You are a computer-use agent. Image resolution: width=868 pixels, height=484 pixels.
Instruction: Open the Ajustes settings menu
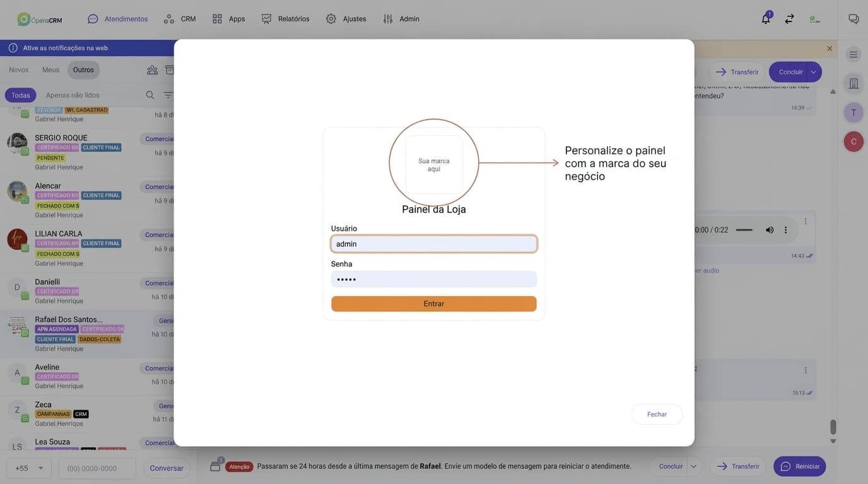pos(346,19)
